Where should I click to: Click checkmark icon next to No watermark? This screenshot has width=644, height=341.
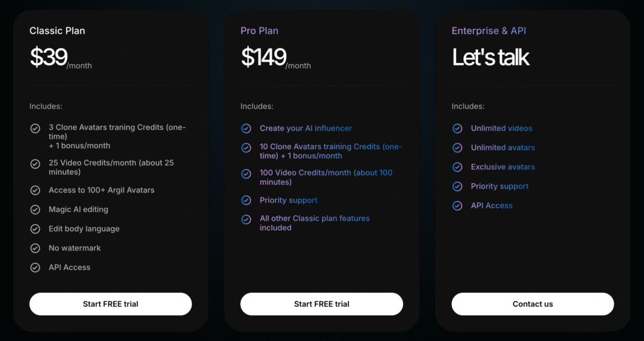(x=35, y=248)
